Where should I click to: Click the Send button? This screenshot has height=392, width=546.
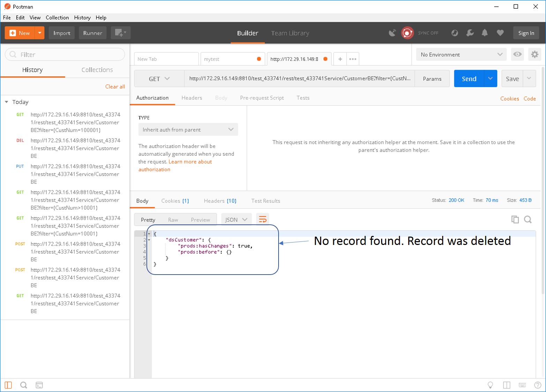coord(469,78)
